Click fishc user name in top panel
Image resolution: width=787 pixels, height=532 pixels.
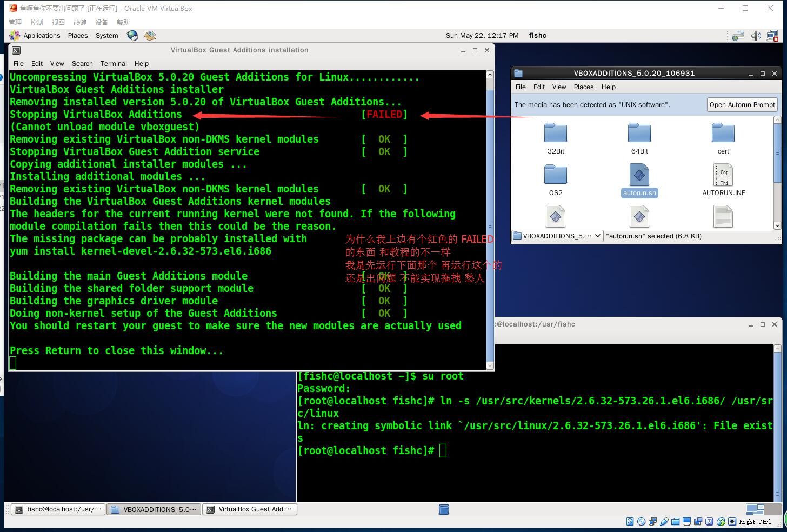pos(537,36)
